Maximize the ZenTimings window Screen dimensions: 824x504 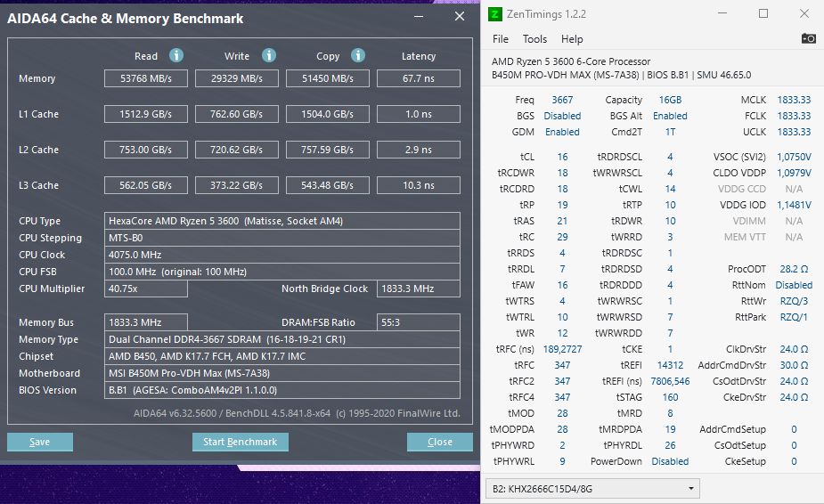point(763,13)
